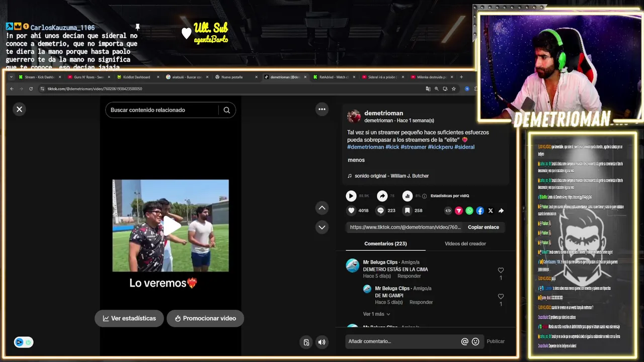Toggle the blue switch at bottom left
644x362 pixels.
(x=24, y=342)
